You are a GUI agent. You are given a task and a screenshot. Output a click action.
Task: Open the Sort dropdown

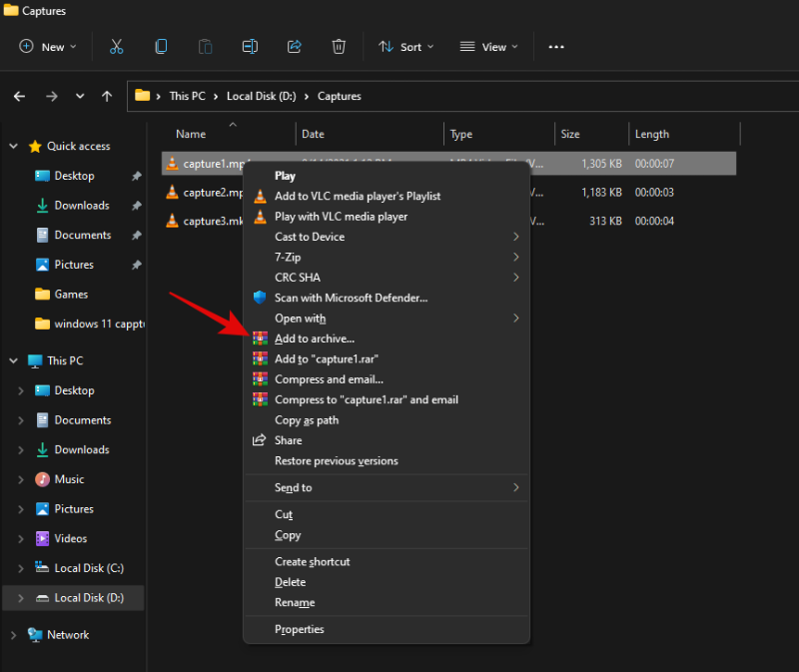[x=405, y=47]
